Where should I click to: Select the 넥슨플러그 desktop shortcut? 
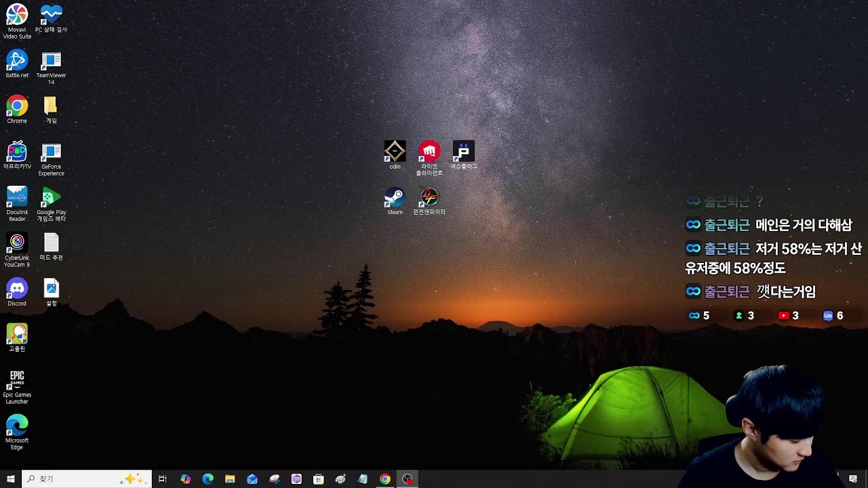(x=464, y=155)
